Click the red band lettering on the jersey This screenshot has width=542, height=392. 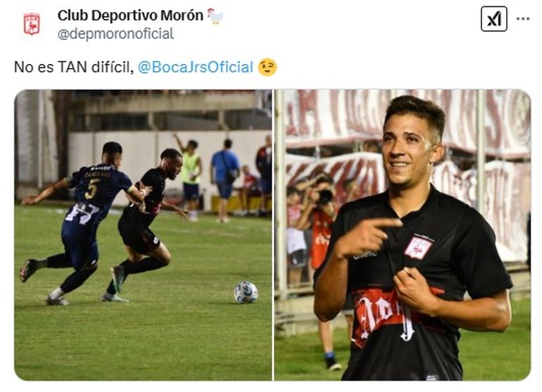click(x=384, y=315)
